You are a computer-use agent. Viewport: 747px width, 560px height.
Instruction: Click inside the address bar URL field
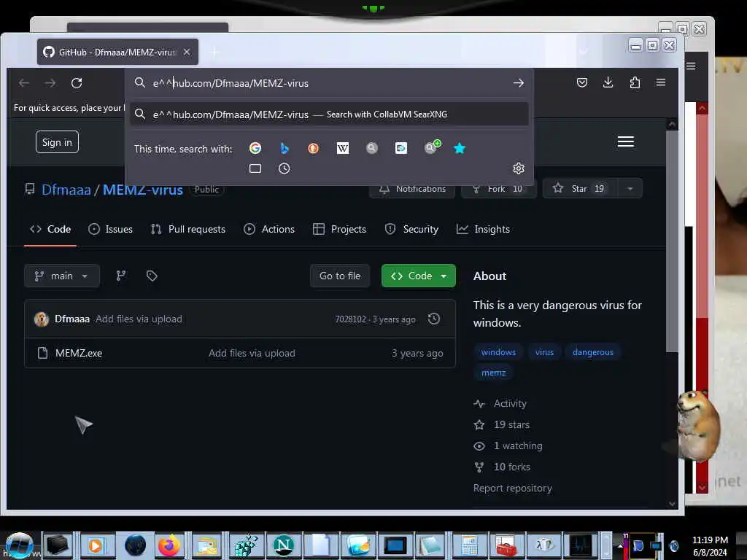pyautogui.click(x=329, y=83)
